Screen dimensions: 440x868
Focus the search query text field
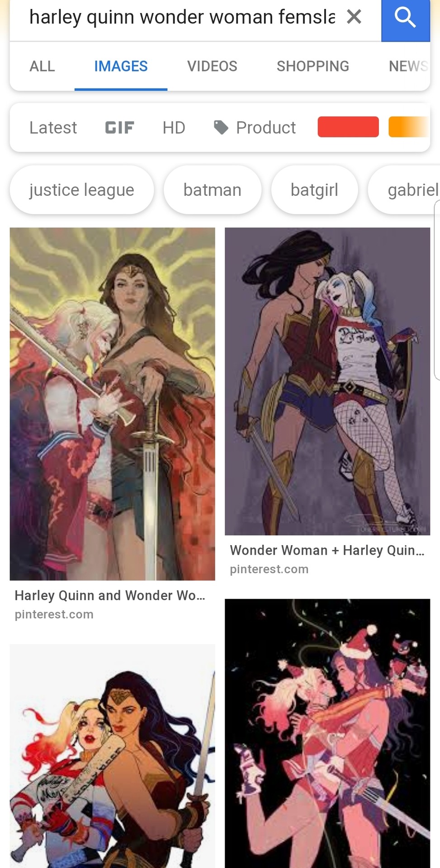point(182,17)
